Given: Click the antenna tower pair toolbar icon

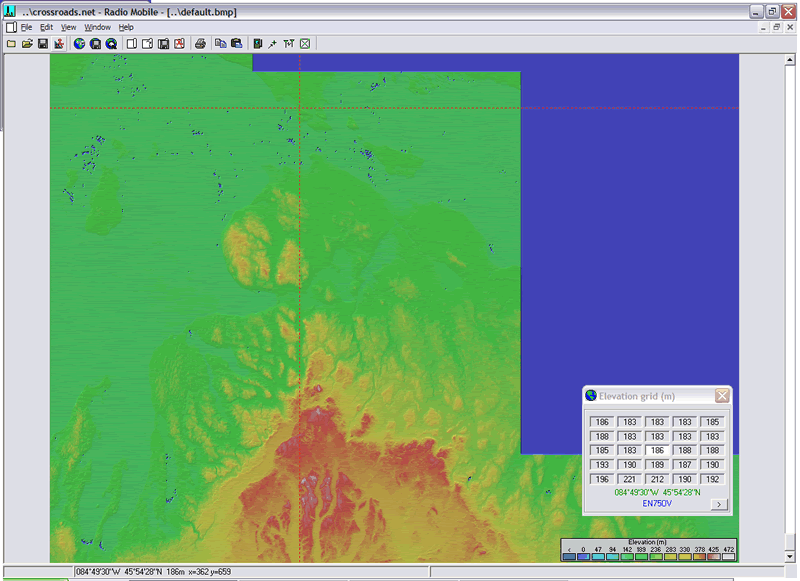Looking at the screenshot, I should point(289,44).
